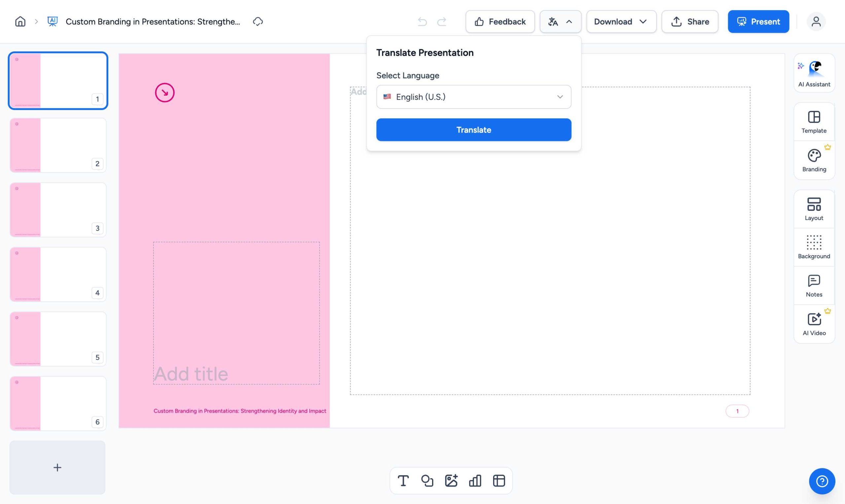The width and height of the screenshot is (845, 504).
Task: Open the Feedback form
Action: 500,21
